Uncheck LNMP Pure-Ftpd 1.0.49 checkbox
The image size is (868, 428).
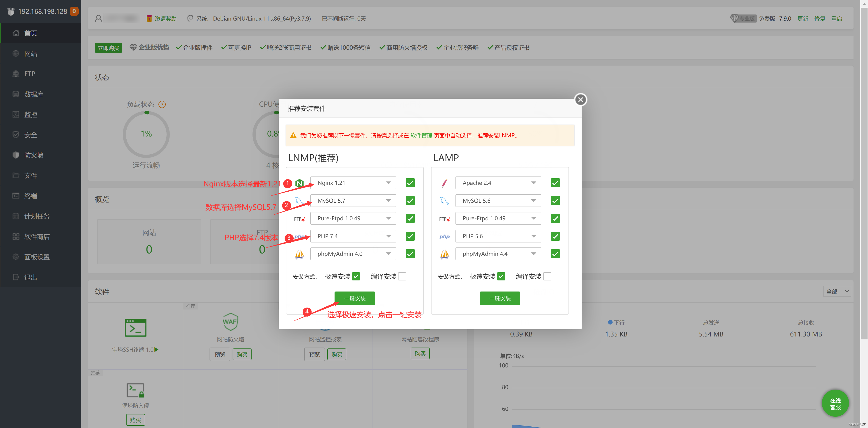coord(410,219)
